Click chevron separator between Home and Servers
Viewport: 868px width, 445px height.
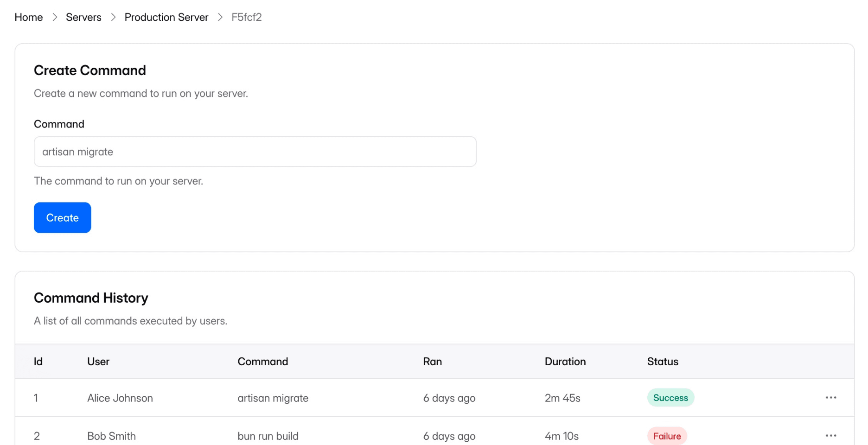pos(55,17)
